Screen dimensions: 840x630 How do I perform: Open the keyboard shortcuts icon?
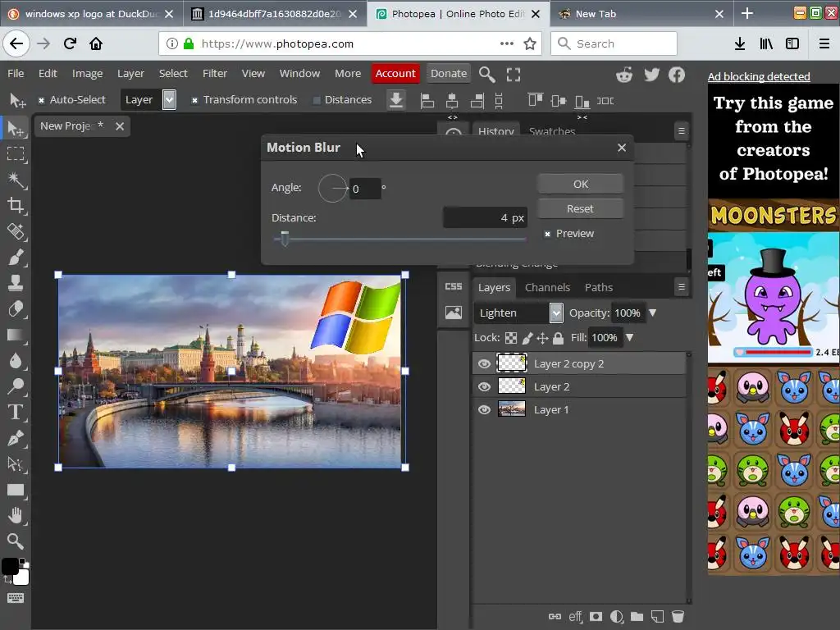(16, 598)
